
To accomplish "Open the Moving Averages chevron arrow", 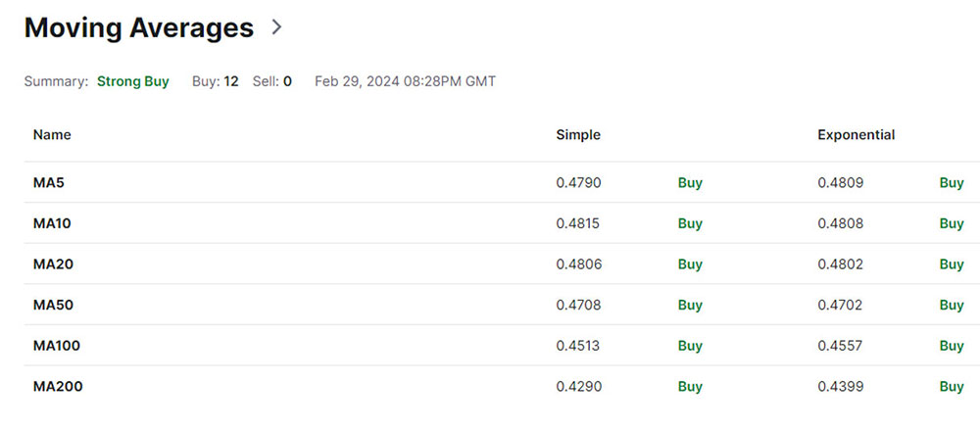I will click(x=277, y=27).
